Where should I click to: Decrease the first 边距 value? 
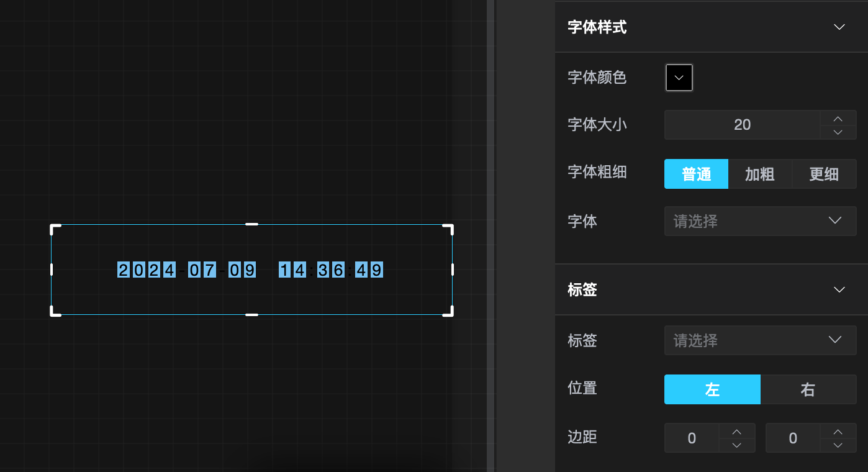737,445
